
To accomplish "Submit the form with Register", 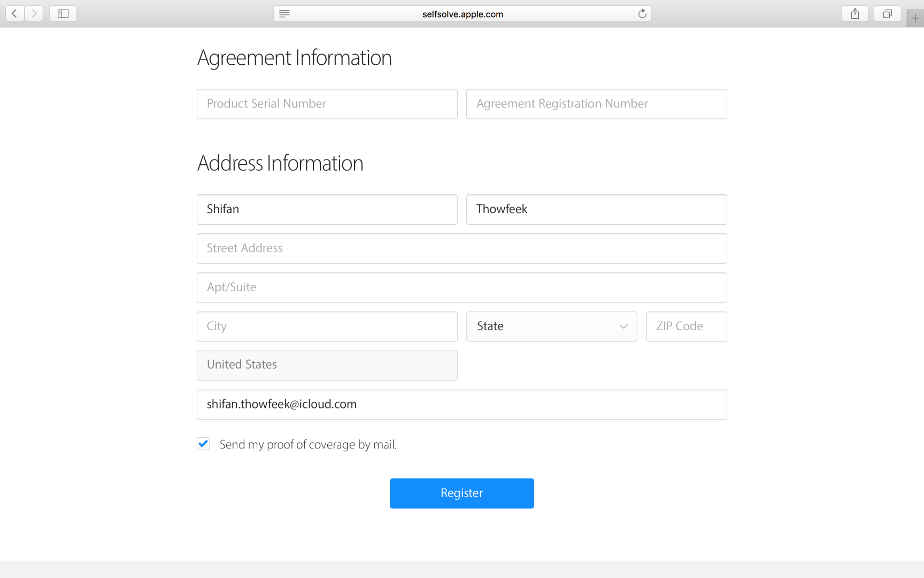I will (x=461, y=493).
